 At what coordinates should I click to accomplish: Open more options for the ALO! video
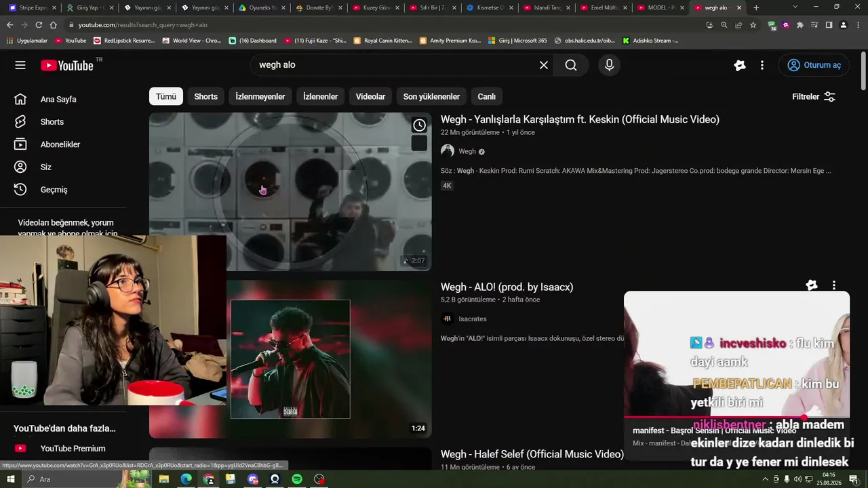tap(834, 285)
